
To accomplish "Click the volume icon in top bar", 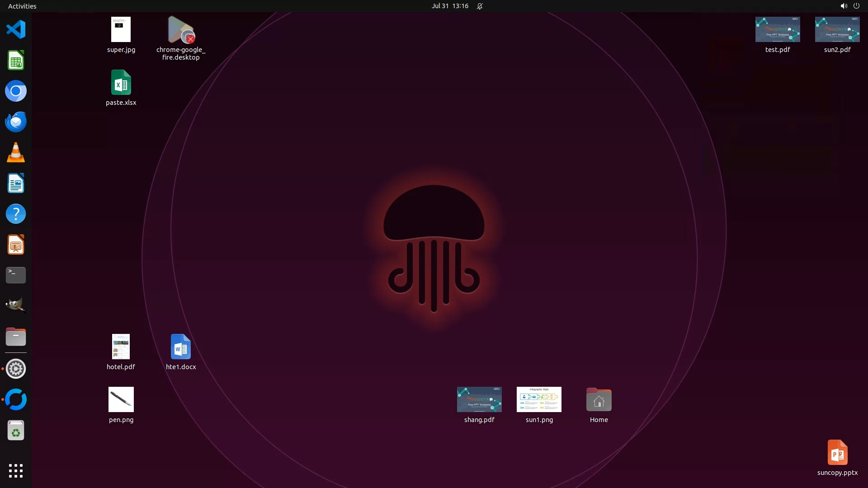I will [x=843, y=6].
